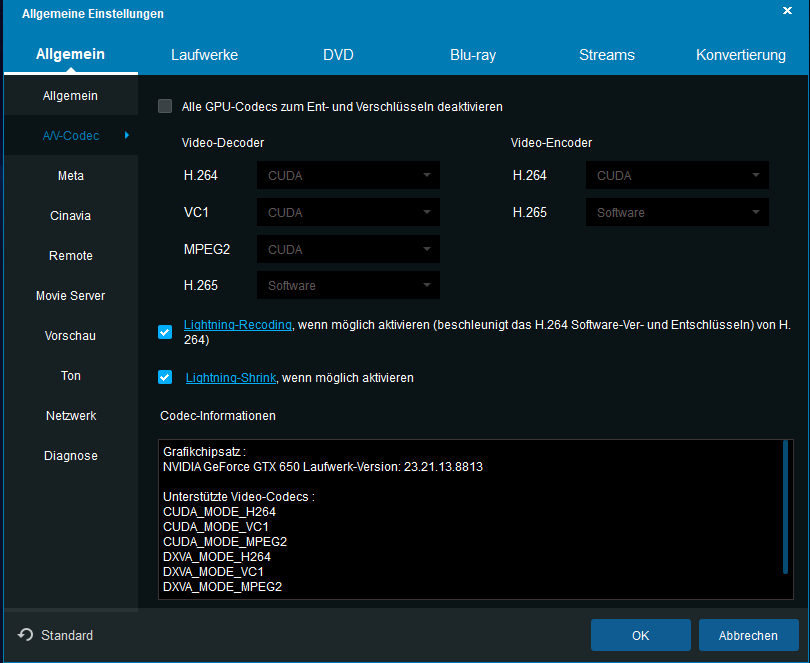Uncheck the Lightning-Shrink checkbox
The image size is (810, 663).
click(165, 377)
